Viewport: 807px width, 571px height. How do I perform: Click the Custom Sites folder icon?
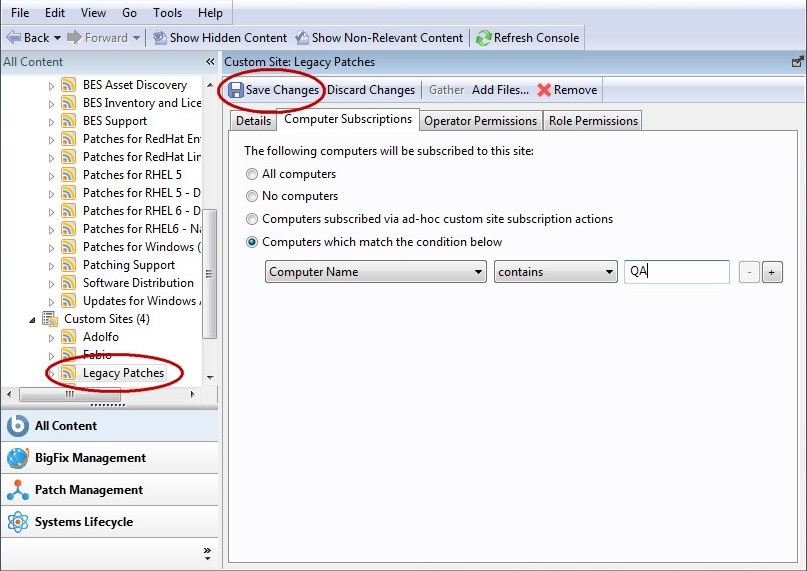[x=49, y=319]
